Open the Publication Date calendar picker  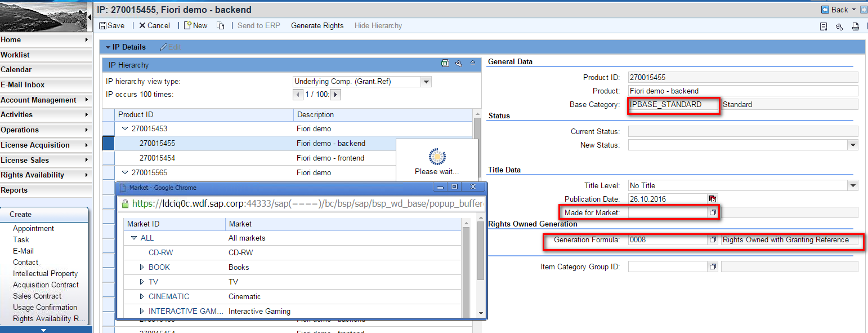pyautogui.click(x=713, y=199)
